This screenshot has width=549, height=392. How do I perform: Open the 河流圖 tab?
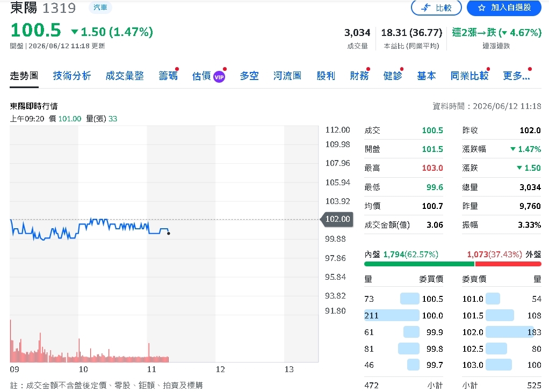(287, 76)
